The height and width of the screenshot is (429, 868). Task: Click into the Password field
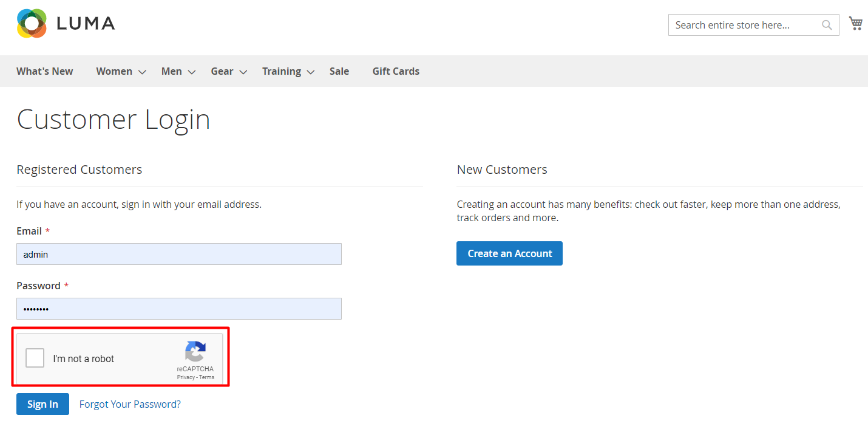[x=179, y=309]
